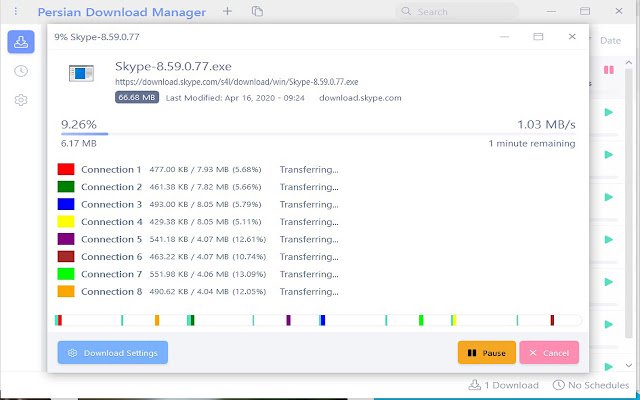Viewport: 640px width, 400px height.
Task: Click the Last Modified date text
Action: pyautogui.click(x=235, y=98)
